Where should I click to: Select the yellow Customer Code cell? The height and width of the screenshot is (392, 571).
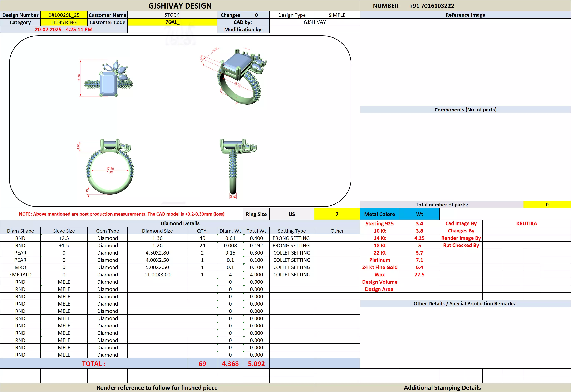pos(172,22)
